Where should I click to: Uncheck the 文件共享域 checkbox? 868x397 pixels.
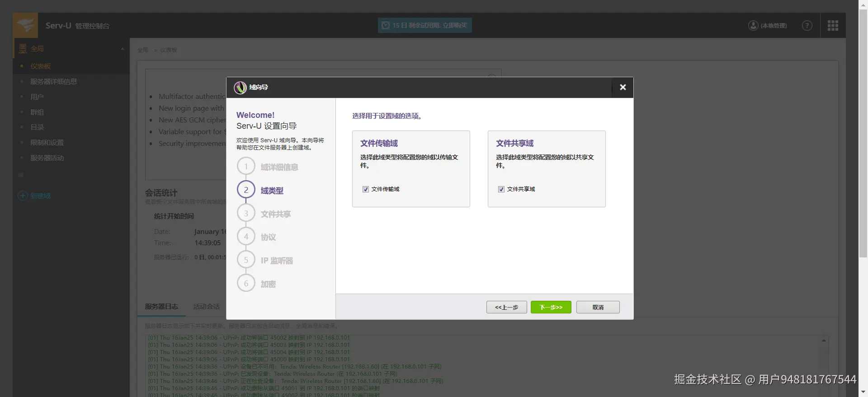coord(501,189)
